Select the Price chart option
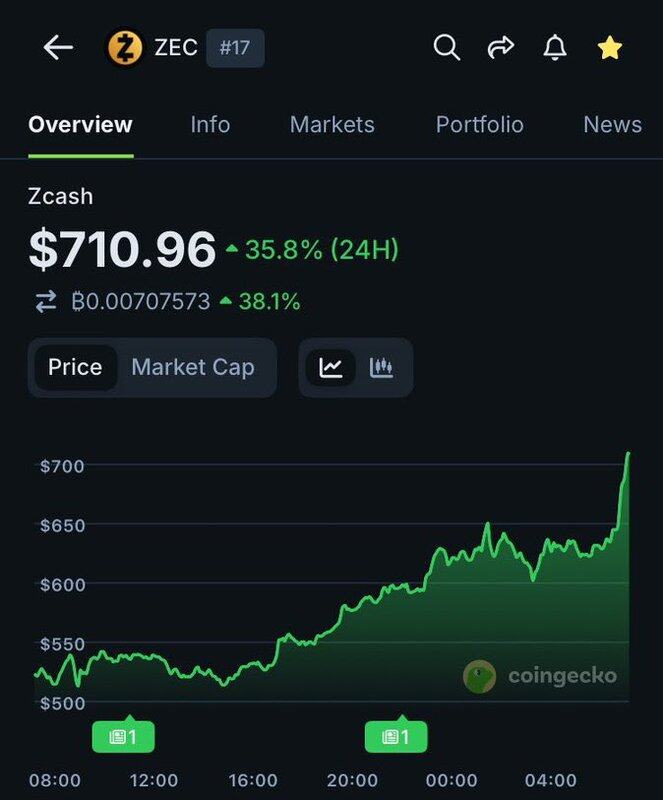Viewport: 663px width, 800px height. [x=75, y=367]
